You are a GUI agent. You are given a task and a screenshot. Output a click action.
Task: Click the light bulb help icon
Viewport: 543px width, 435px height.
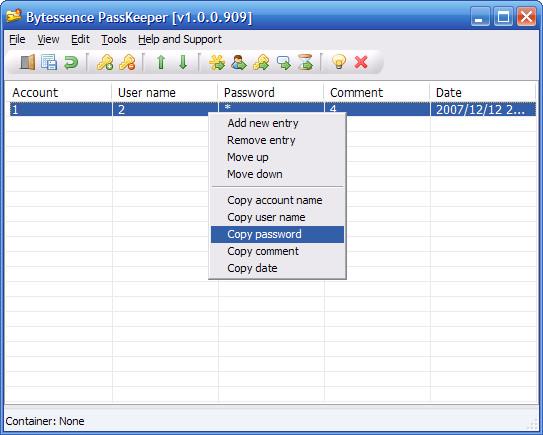pyautogui.click(x=339, y=62)
